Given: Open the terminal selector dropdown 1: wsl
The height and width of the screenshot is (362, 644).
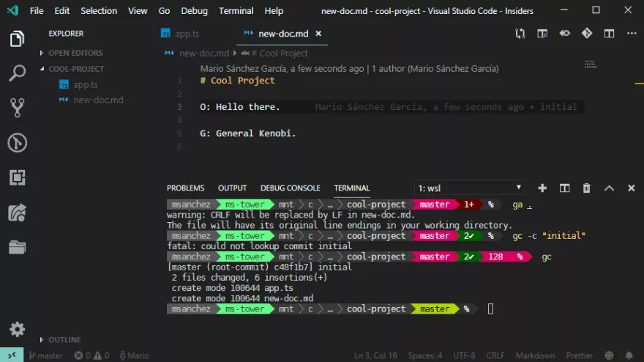Looking at the screenshot, I should (469, 188).
